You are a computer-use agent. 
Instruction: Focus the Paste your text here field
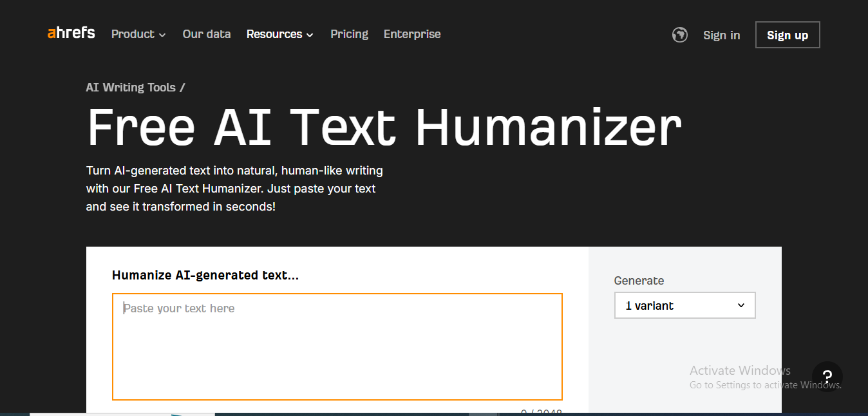point(337,346)
